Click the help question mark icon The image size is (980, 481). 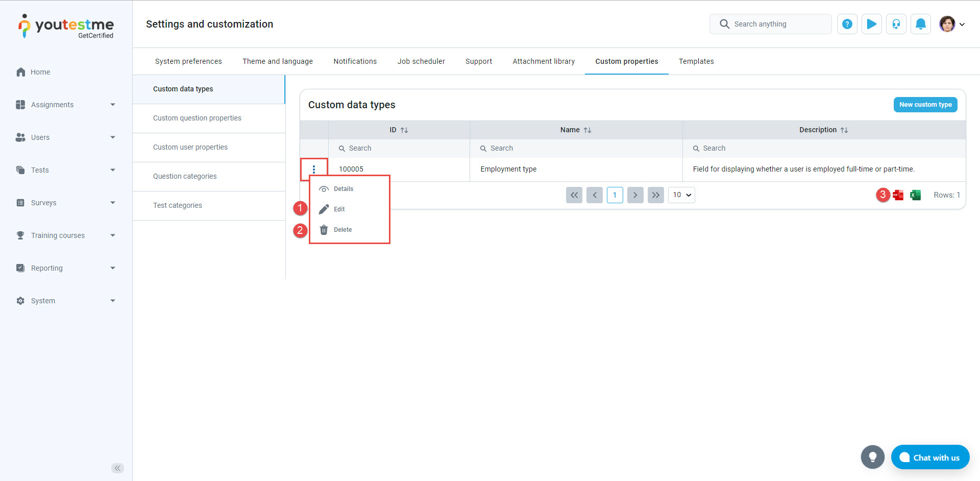pos(847,24)
